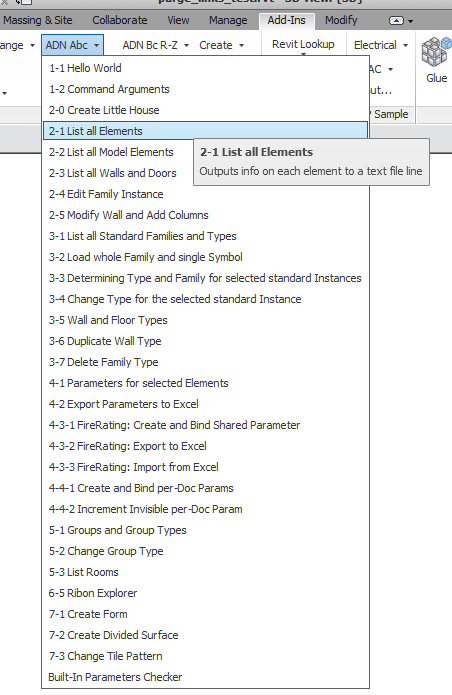This screenshot has height=695, width=452.
Task: Switch to the Collaborate tab
Action: [x=120, y=20]
